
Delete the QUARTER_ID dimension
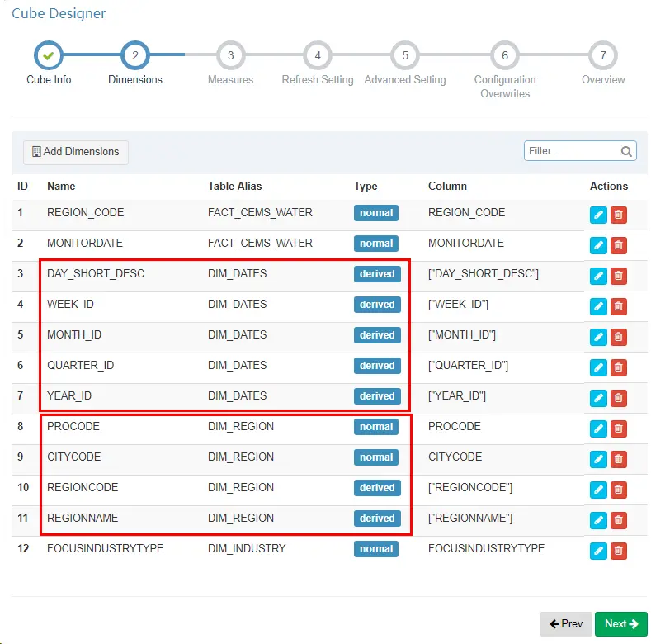618,367
